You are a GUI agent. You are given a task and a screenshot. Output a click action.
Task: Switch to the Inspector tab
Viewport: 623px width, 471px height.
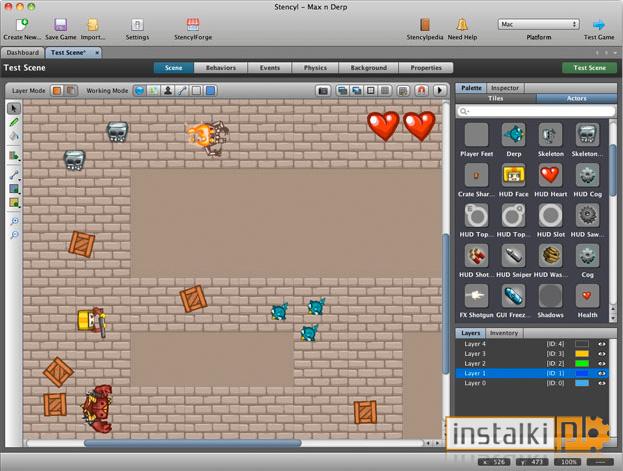pos(505,88)
